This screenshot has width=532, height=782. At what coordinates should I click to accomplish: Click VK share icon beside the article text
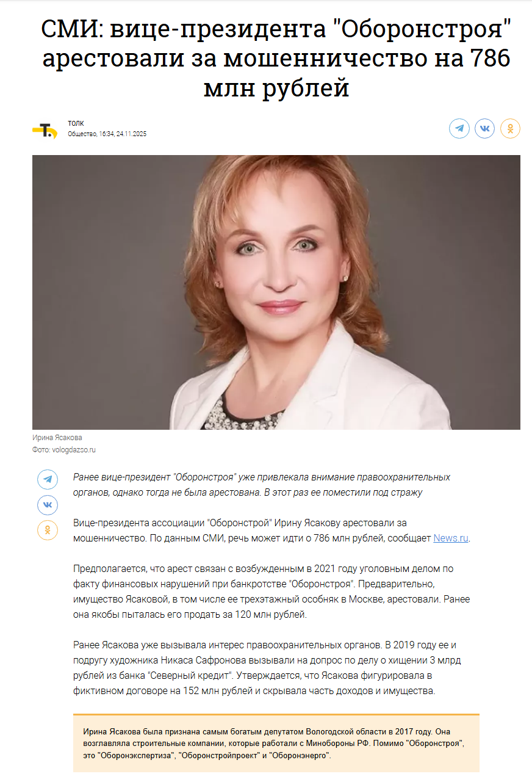(x=48, y=505)
